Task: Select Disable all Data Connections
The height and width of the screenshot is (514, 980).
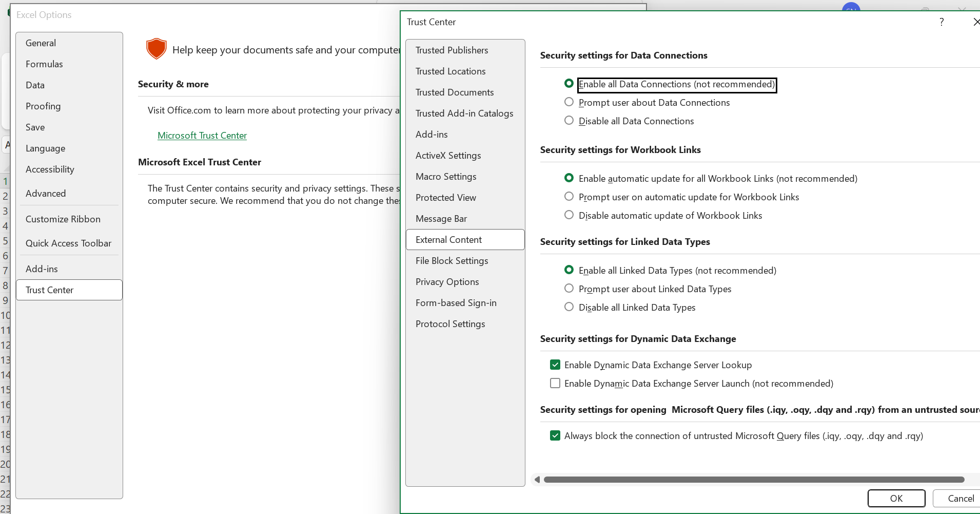Action: (569, 120)
